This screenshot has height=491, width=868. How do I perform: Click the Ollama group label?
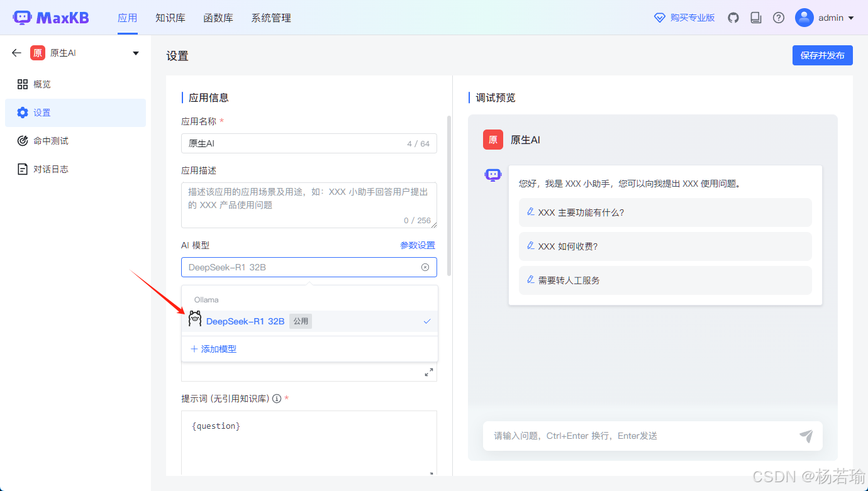point(206,300)
